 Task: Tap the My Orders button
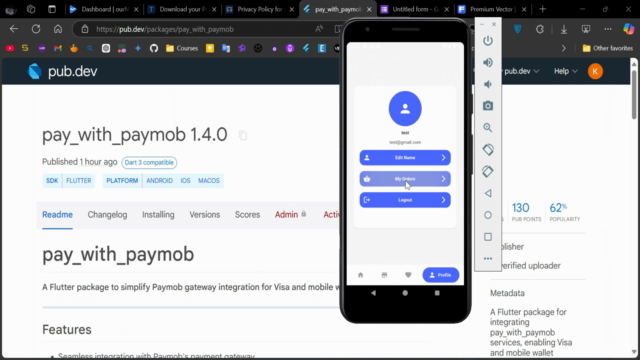tap(405, 179)
